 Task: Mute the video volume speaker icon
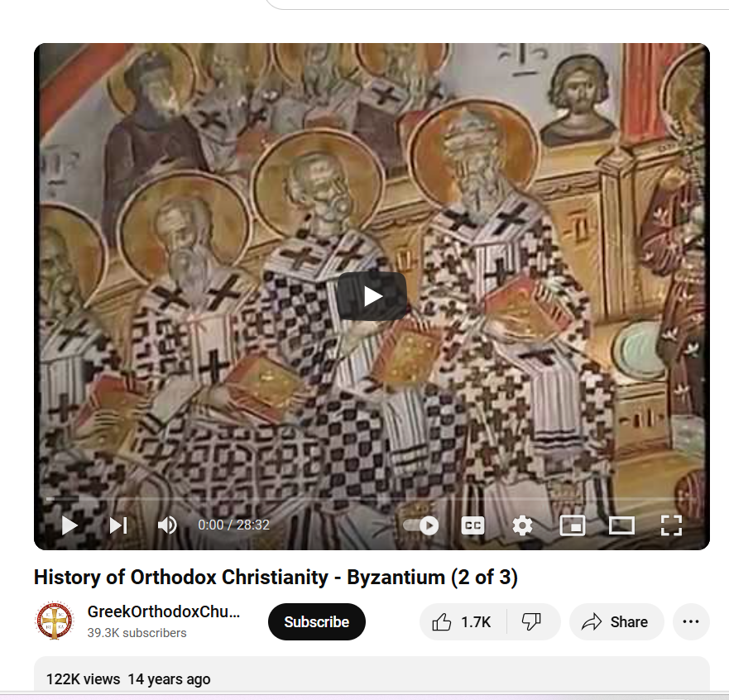coord(167,525)
